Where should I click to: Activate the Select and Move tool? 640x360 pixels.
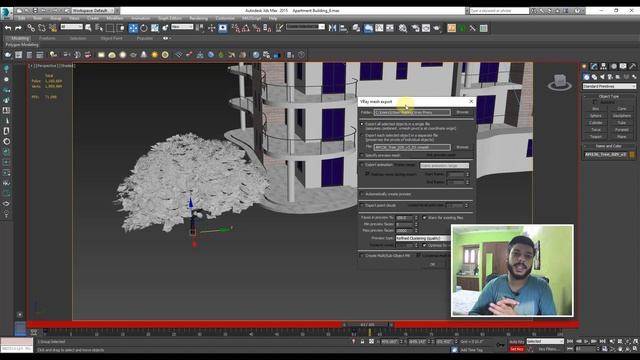click(x=133, y=28)
